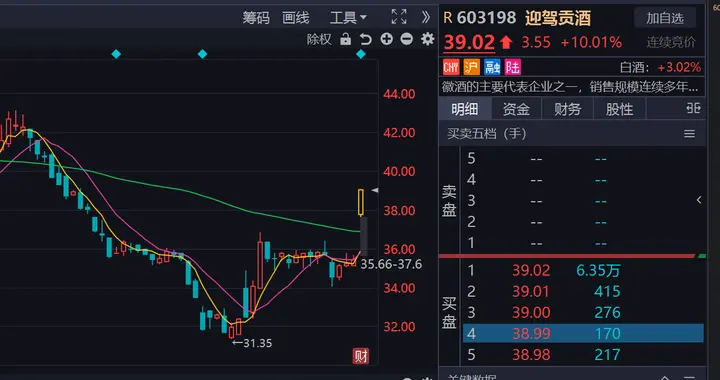Screen dimensions: 720x380
Task: Click the 35.66-37.6 gap range label
Action: pos(391,264)
